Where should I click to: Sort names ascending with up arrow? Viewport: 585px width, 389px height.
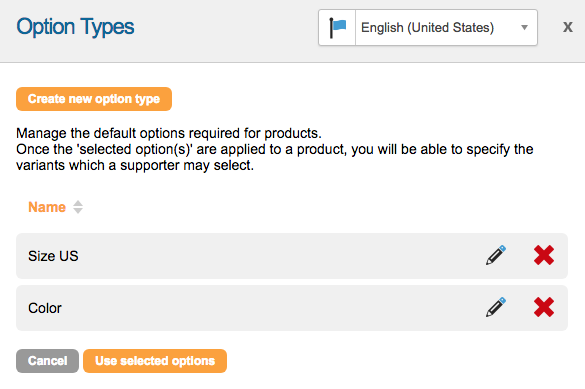point(78,203)
